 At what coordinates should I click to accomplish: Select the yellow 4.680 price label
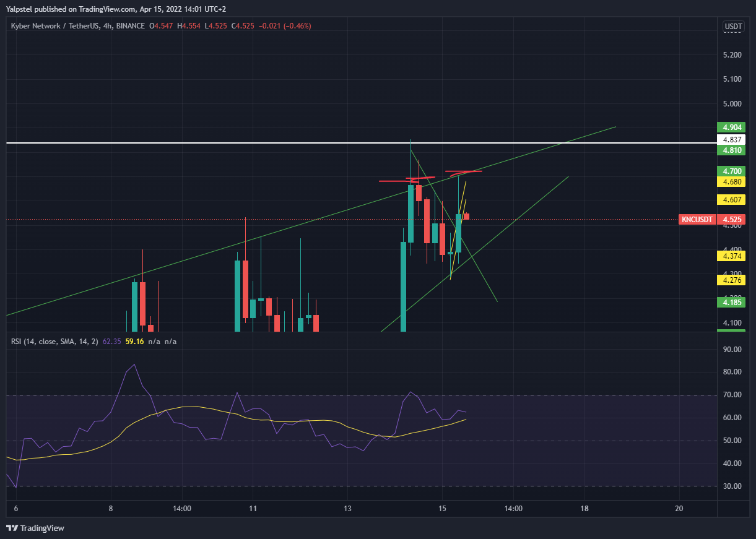pyautogui.click(x=731, y=182)
